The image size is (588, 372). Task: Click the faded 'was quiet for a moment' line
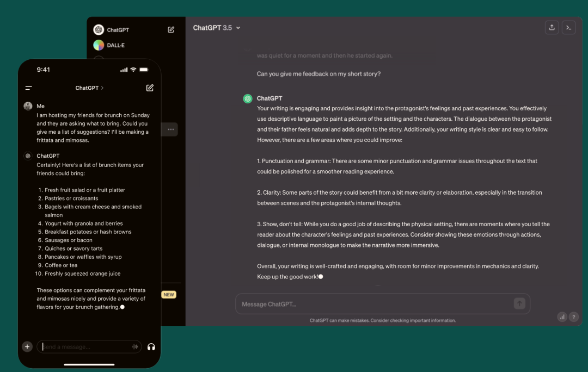click(x=324, y=55)
